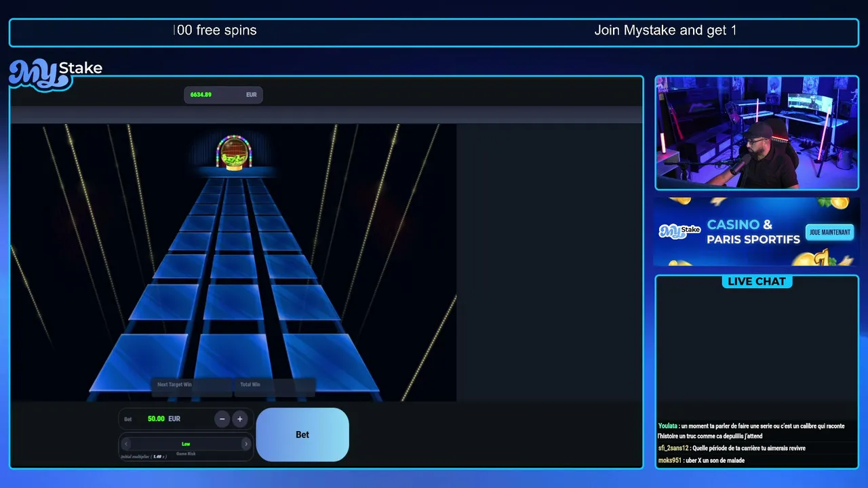
Task: Click the initial multiplier 1.49x text
Action: point(144,457)
